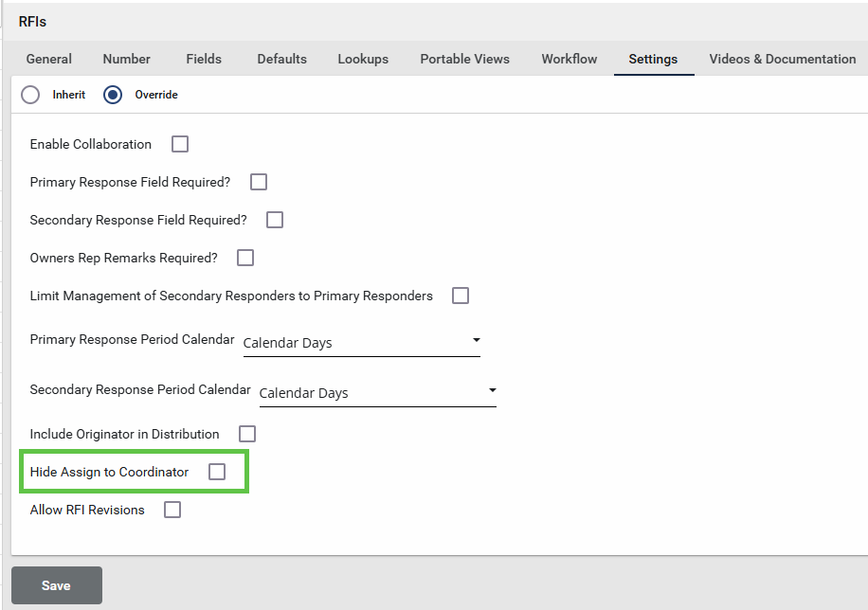Open the Workflow tab
Viewport: 868px width, 610px height.
coord(570,59)
